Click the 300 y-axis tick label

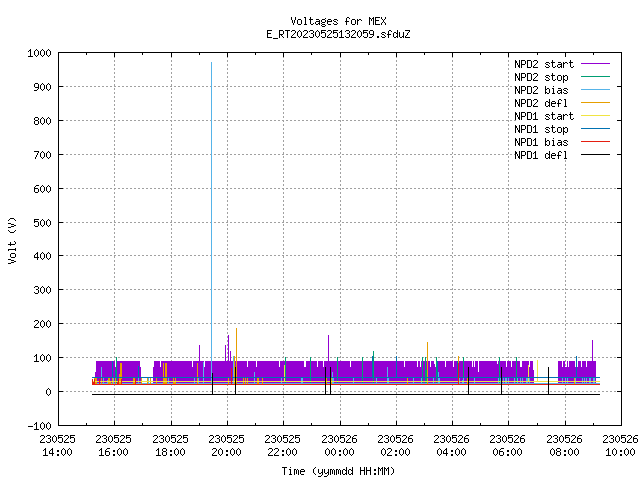click(x=42, y=290)
